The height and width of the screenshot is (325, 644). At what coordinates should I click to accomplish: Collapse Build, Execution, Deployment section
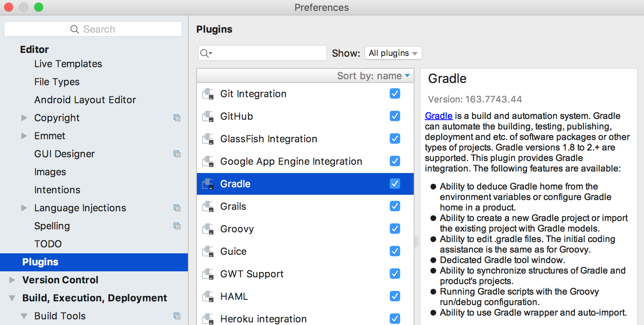point(12,298)
